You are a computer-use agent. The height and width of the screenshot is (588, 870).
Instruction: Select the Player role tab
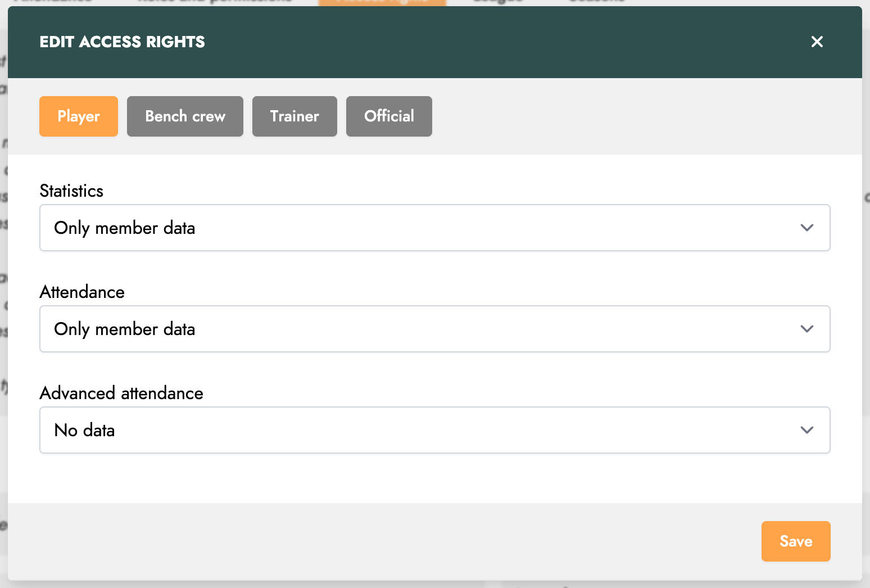tap(79, 116)
